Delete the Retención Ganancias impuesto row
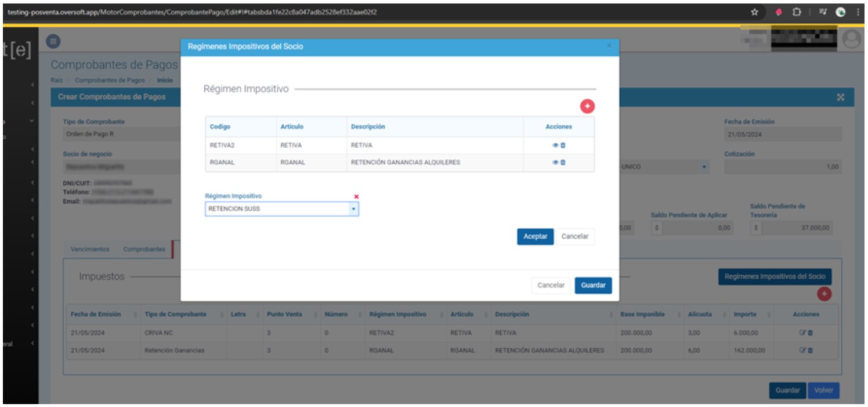868x407 pixels. click(810, 351)
